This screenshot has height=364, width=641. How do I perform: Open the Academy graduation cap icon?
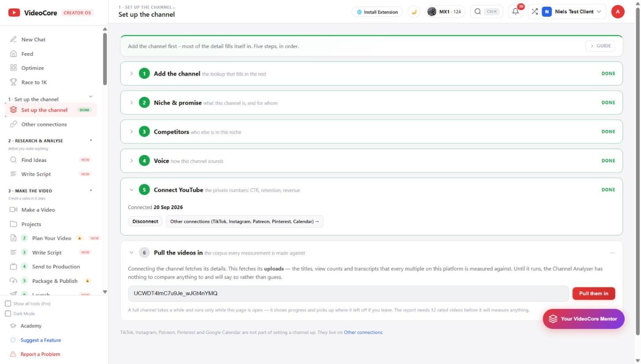pos(13,326)
